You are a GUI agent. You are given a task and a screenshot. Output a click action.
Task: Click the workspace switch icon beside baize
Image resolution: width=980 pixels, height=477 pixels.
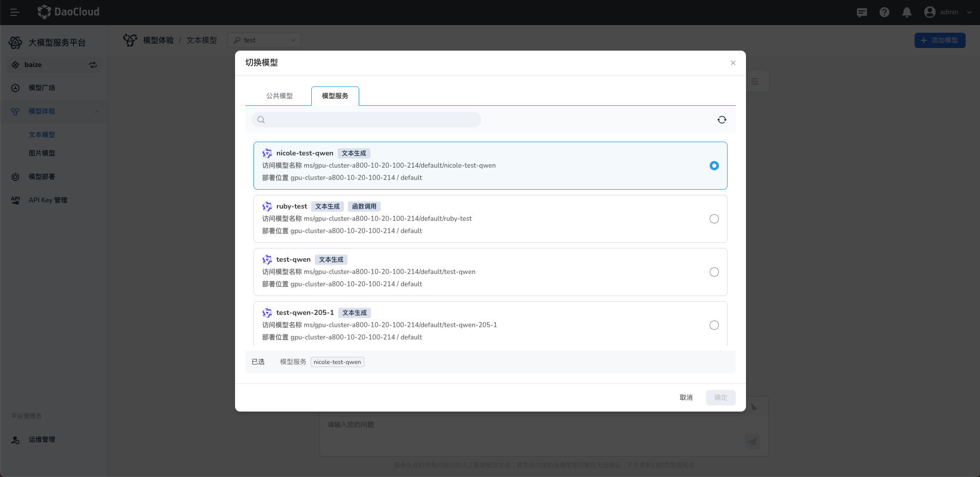click(93, 65)
